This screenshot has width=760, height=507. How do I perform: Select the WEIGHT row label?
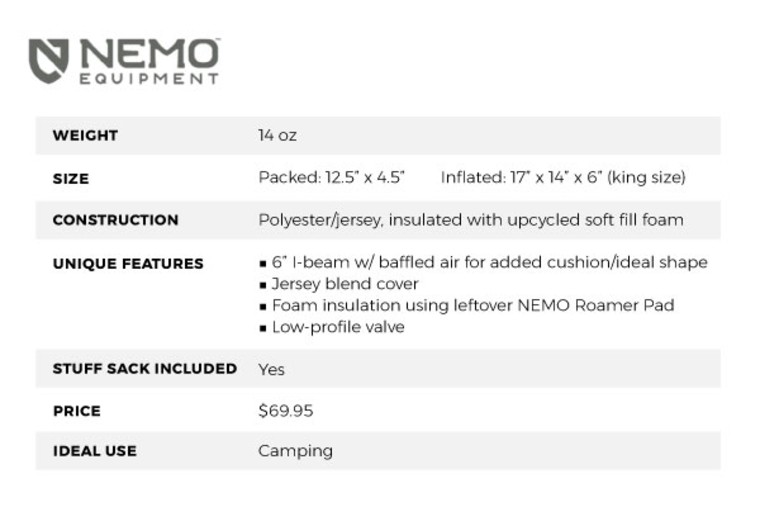coord(85,135)
